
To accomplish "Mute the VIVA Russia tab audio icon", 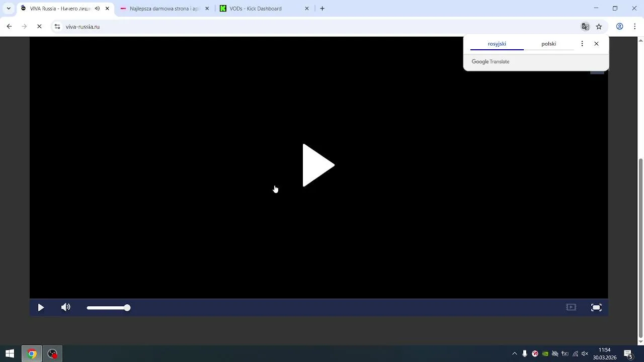I will point(97,9).
